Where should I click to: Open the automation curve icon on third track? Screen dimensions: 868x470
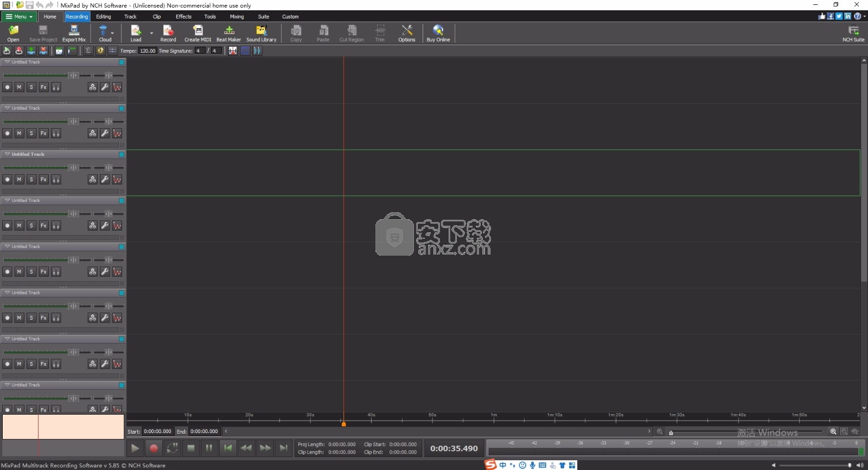(117, 179)
